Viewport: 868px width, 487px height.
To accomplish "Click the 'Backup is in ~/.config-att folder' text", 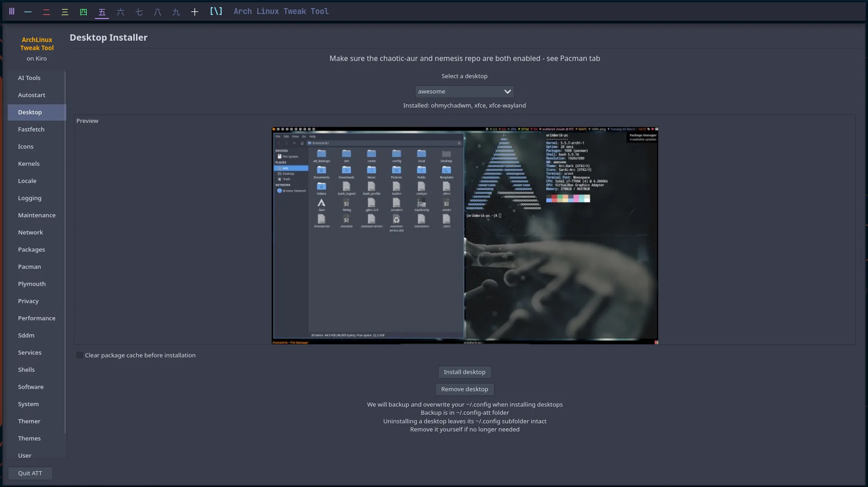I will click(x=465, y=412).
